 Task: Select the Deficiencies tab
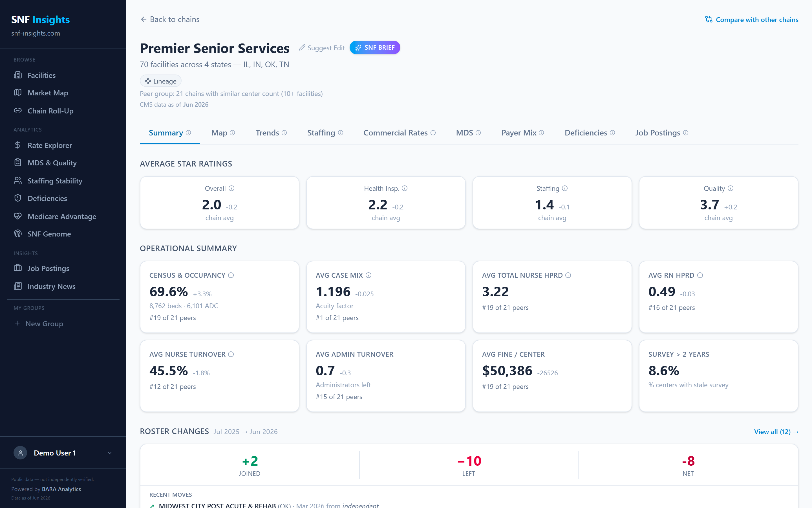pos(590,133)
